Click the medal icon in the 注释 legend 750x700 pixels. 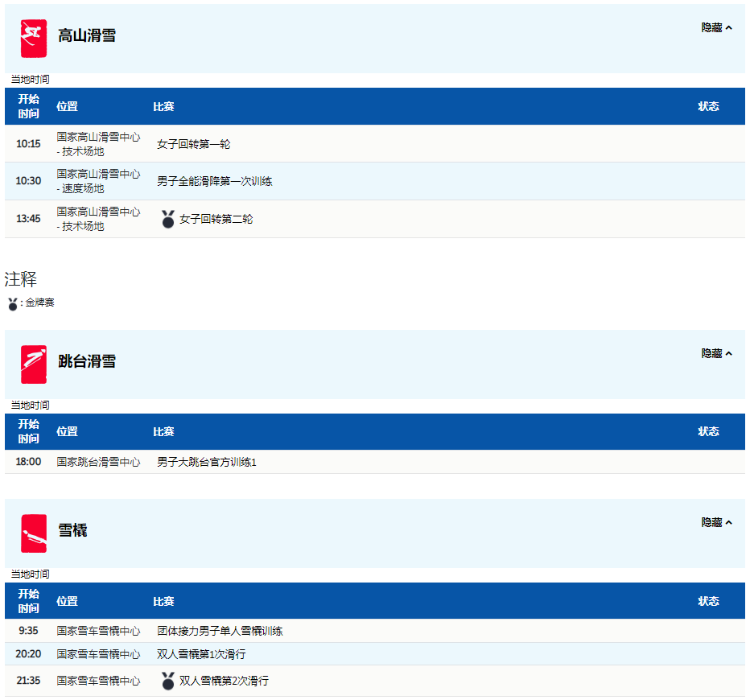pos(13,304)
